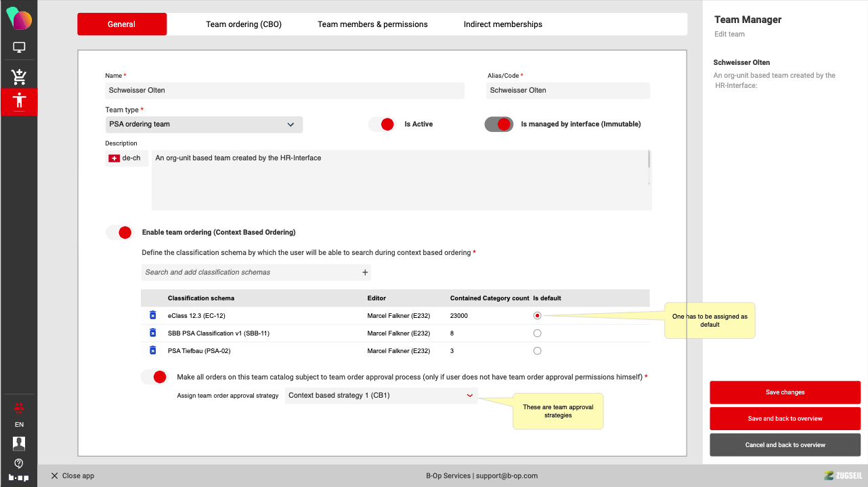
Task: Remove the PSA Tiefbau (PSA-02) schema
Action: click(152, 351)
